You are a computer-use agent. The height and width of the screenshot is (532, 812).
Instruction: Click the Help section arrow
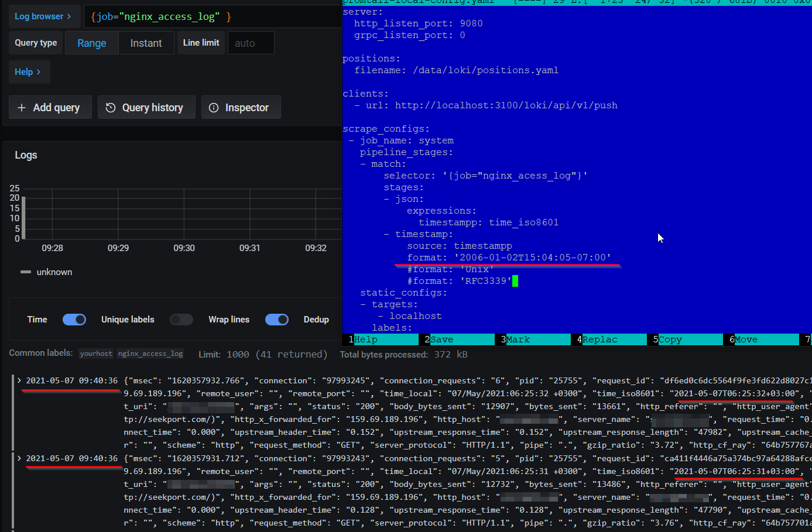coord(37,71)
